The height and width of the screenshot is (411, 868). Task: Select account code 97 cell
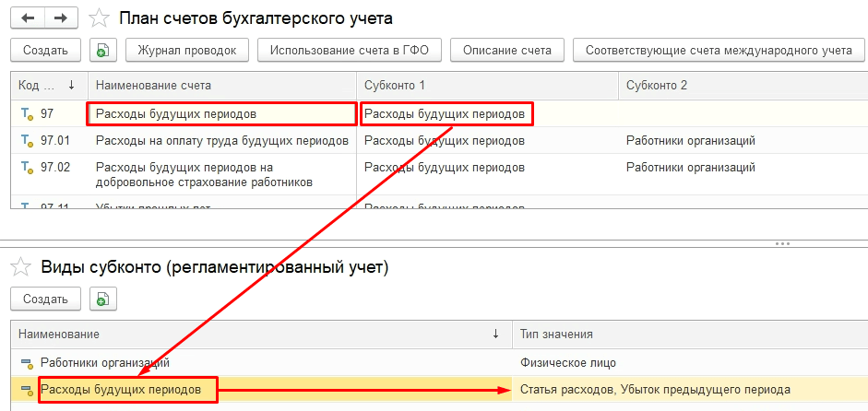point(47,114)
